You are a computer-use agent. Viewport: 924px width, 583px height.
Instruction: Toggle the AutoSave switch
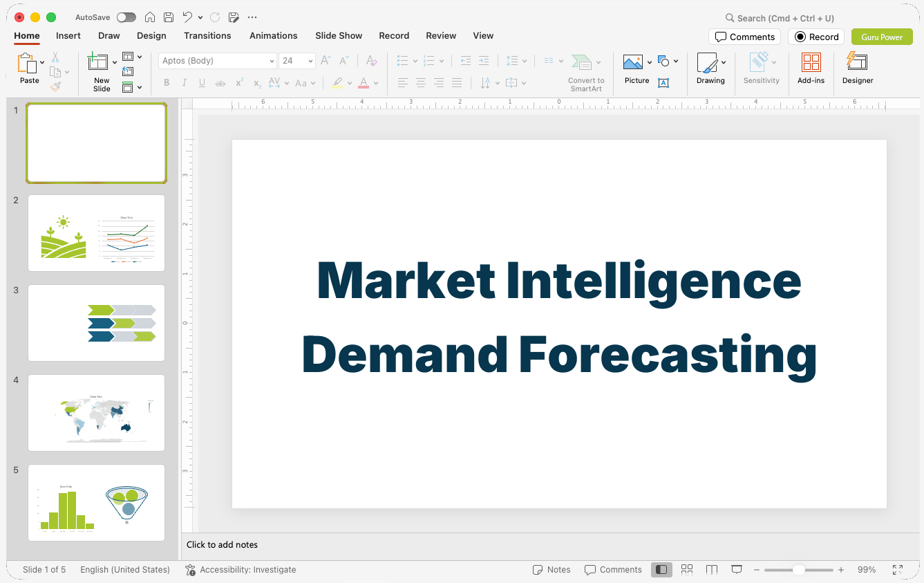[x=126, y=17]
